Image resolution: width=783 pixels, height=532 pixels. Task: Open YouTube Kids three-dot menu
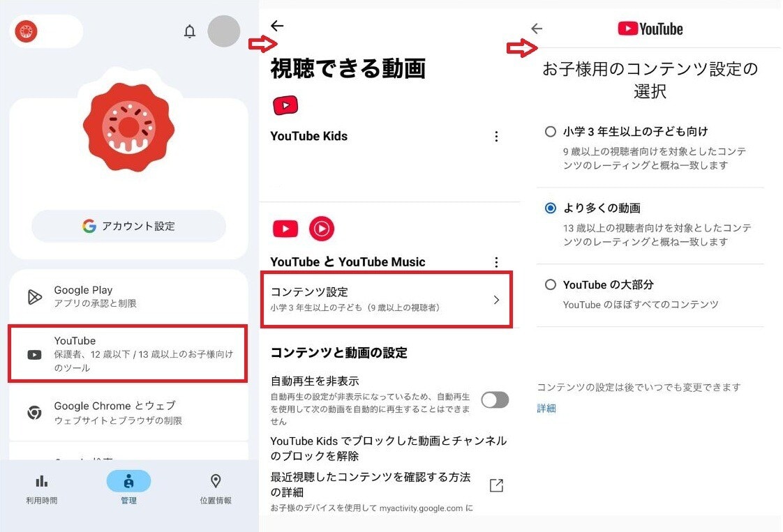[496, 136]
